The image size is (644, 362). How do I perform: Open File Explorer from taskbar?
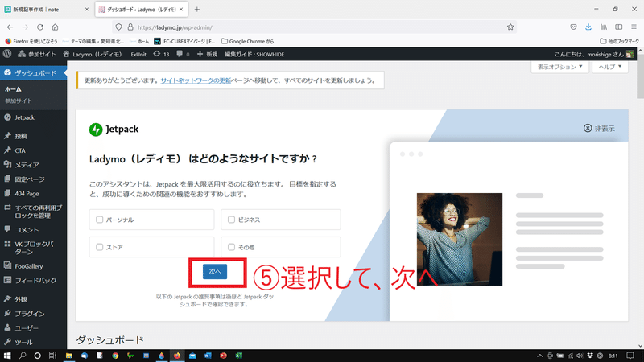pyautogui.click(x=68, y=356)
